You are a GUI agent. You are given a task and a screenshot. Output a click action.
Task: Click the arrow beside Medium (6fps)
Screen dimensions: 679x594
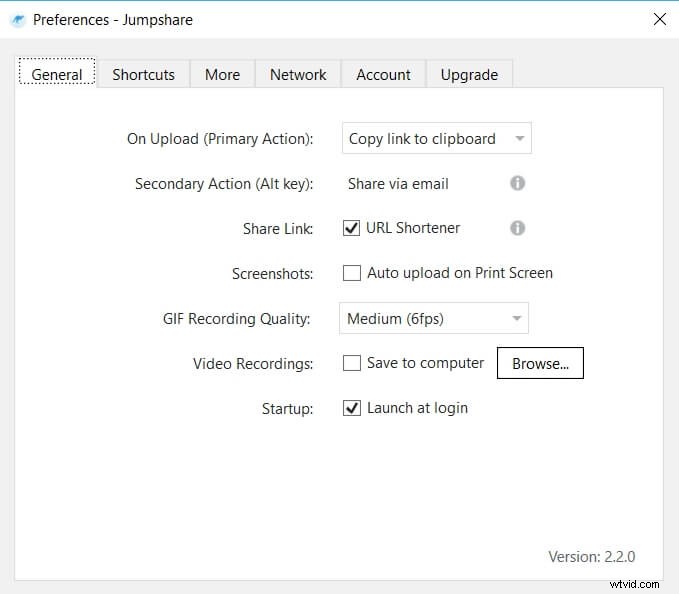516,319
